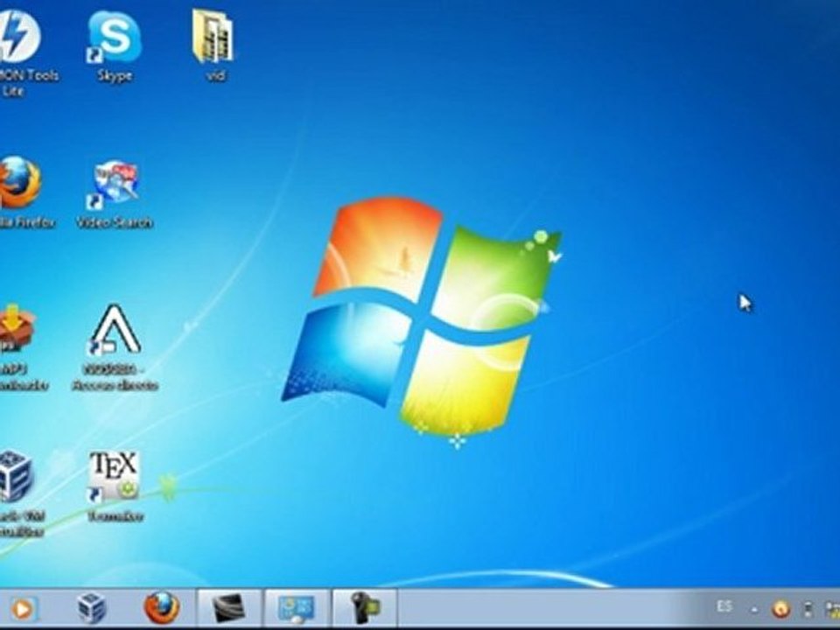Launch the TeX editor desktop shortcut
840x630 pixels.
pyautogui.click(x=114, y=476)
